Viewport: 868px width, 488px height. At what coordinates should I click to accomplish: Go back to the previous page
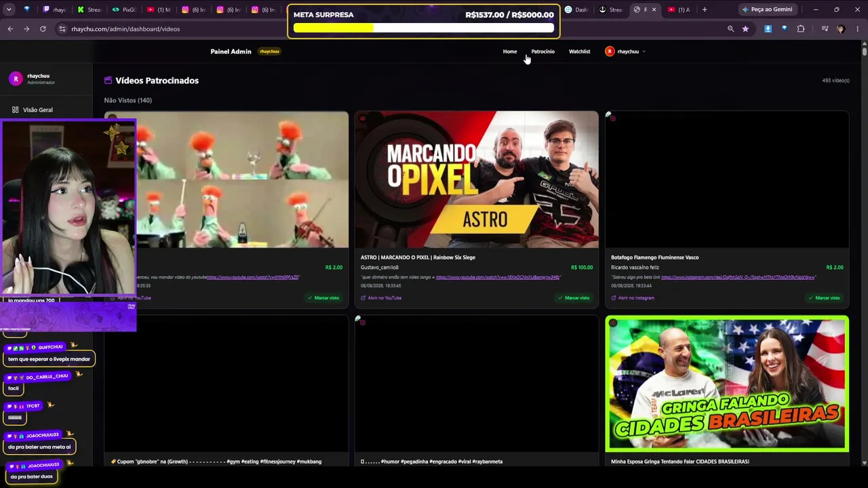point(10,28)
